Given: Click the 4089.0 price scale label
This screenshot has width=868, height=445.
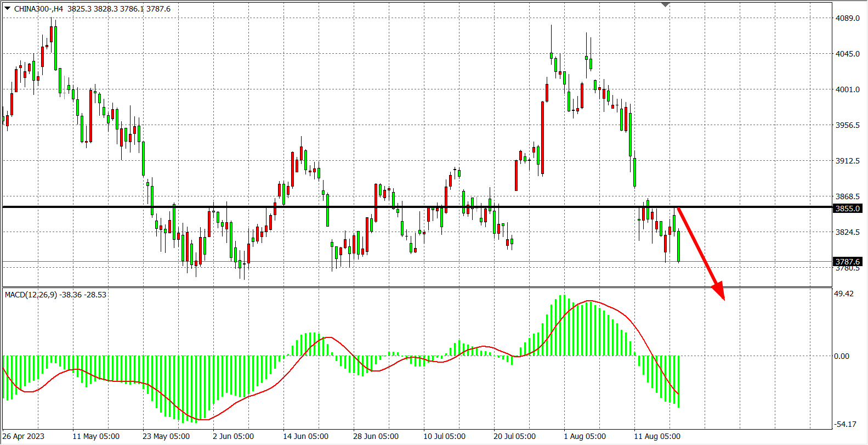Looking at the screenshot, I should click(847, 18).
